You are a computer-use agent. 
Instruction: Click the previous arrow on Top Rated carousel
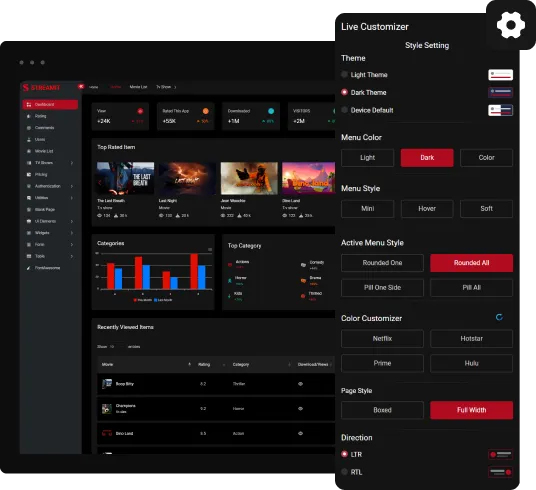(99, 182)
